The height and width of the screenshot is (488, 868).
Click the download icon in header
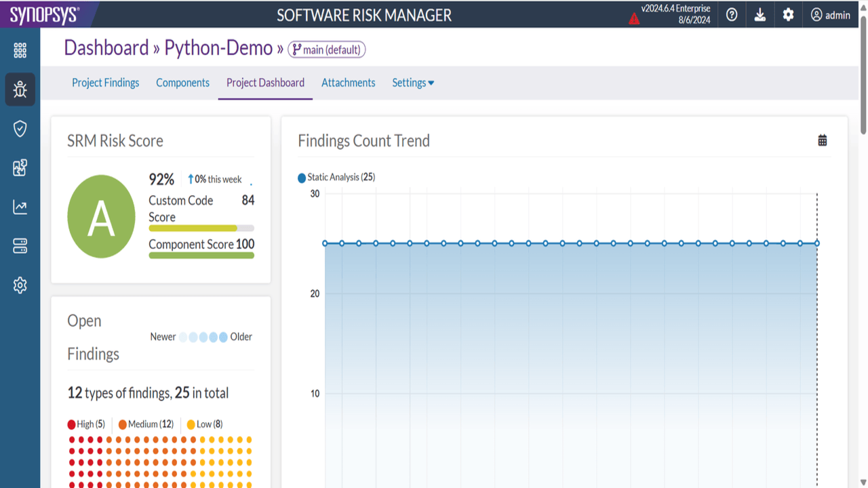tap(760, 14)
